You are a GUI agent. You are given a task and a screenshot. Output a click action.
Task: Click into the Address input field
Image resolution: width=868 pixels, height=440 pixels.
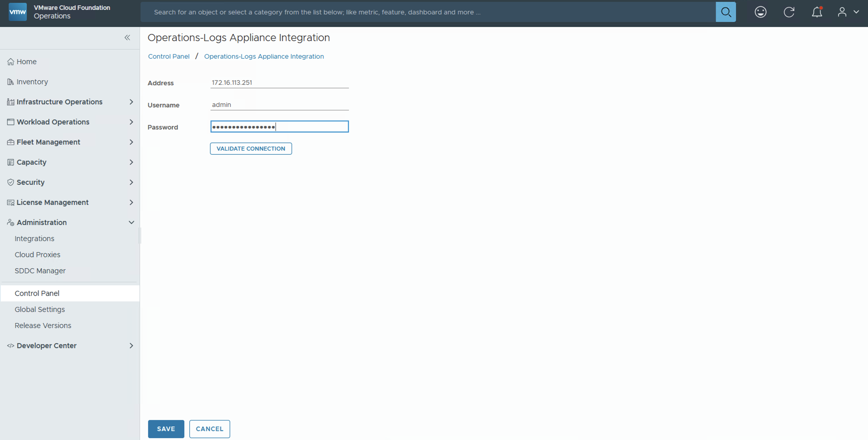click(x=279, y=82)
